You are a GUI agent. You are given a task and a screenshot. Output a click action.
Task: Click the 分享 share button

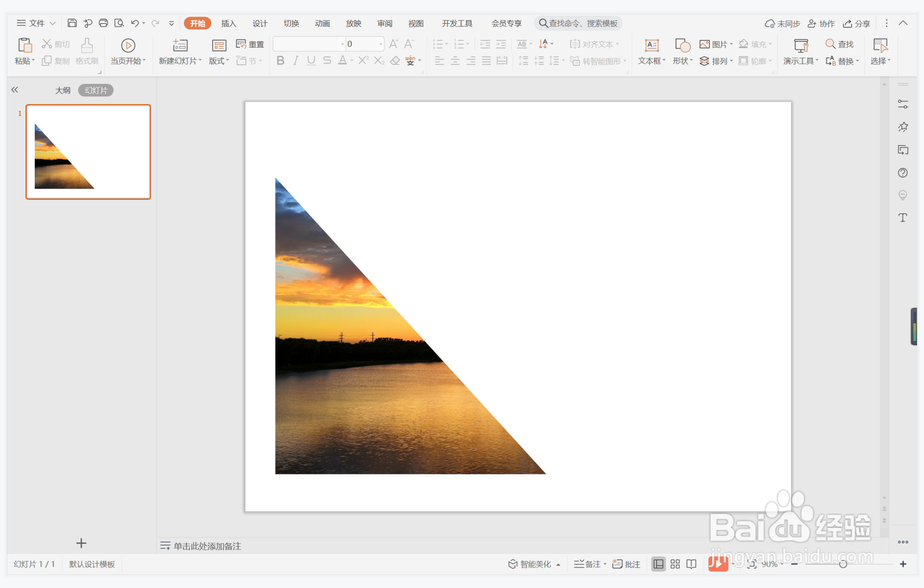point(856,23)
